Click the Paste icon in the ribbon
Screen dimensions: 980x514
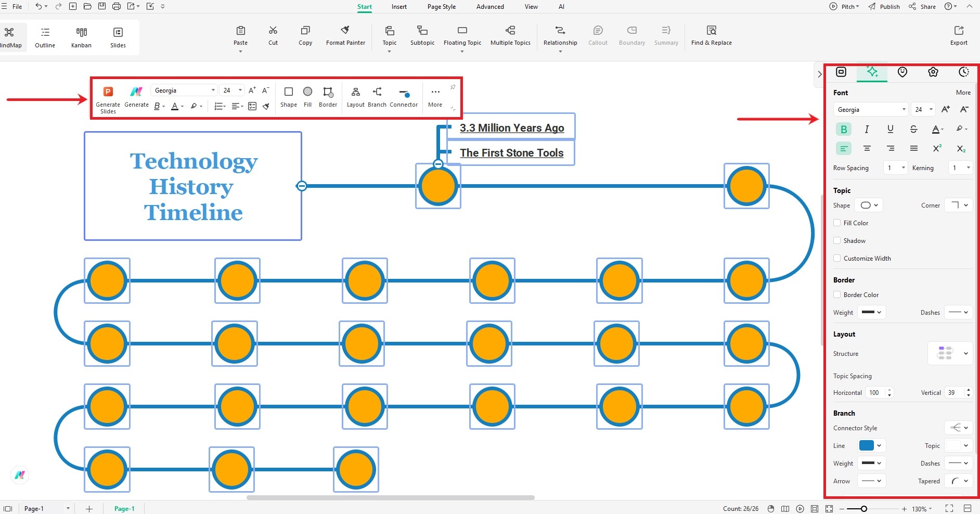[240, 31]
